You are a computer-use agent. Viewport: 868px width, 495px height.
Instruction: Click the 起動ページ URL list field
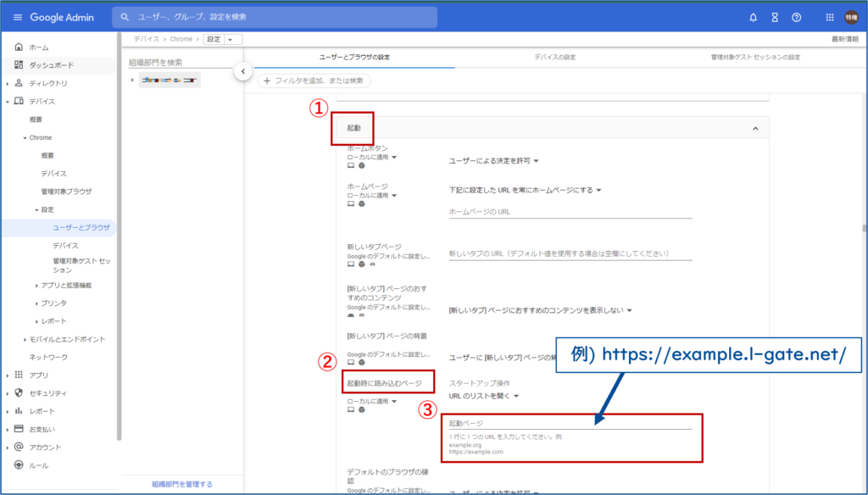570,424
